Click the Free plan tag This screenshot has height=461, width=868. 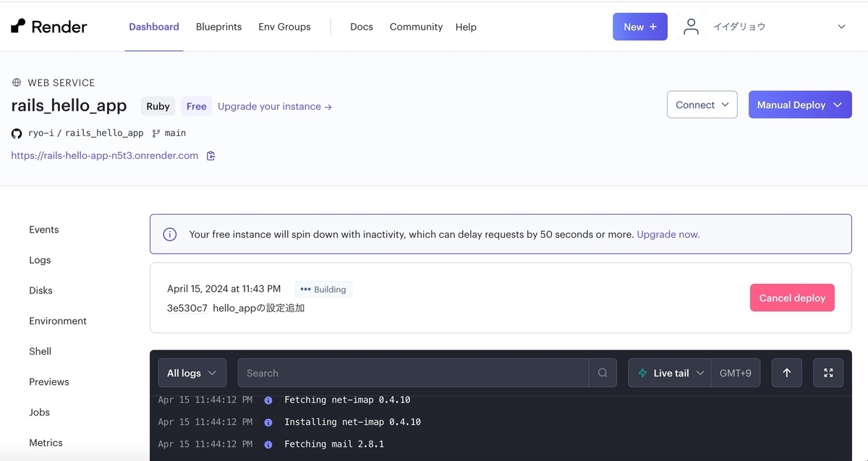[x=196, y=106]
